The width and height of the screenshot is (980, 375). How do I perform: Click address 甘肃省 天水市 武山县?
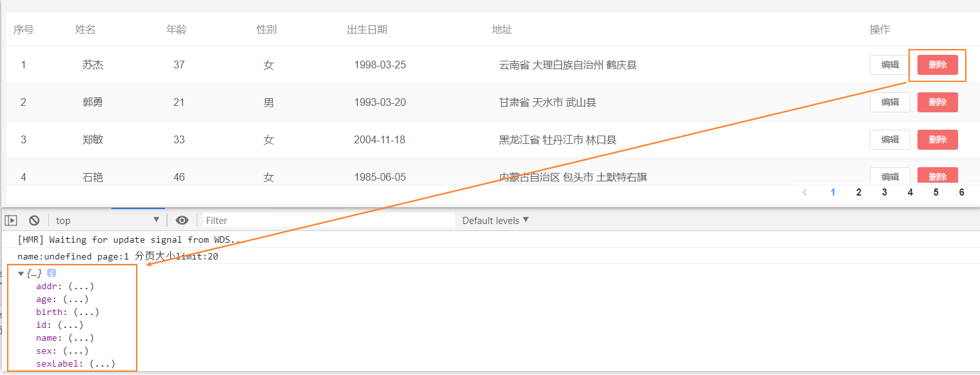click(547, 102)
